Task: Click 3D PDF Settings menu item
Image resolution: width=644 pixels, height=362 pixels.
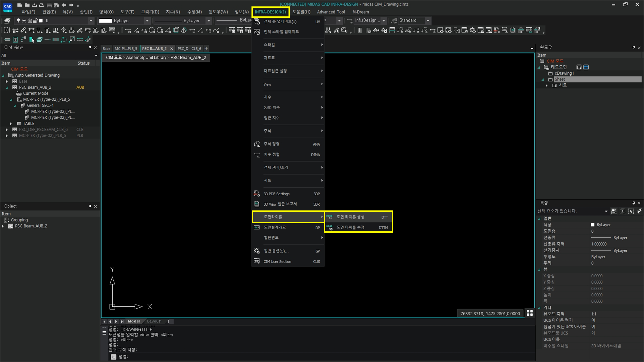Action: (288, 194)
